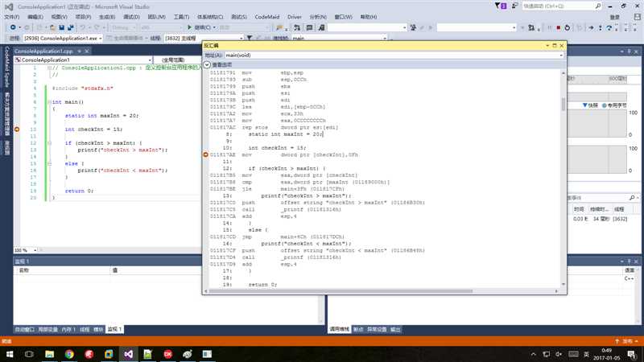The image size is (644, 362).
Task: Click the bookmark flag toolbar icon
Action: click(279, 27)
